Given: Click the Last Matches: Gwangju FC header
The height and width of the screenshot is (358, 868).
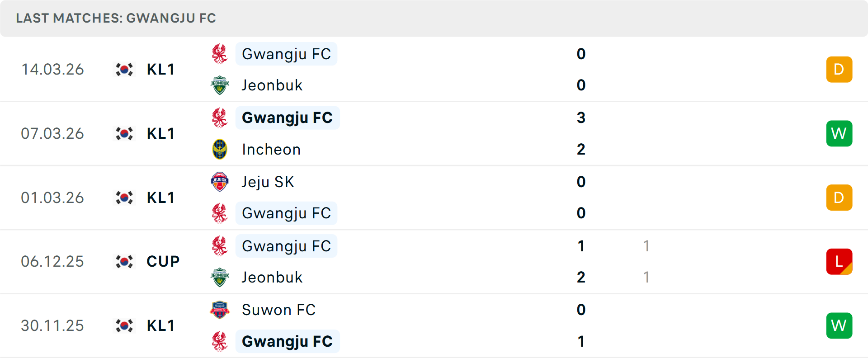Looking at the screenshot, I should click(x=116, y=18).
